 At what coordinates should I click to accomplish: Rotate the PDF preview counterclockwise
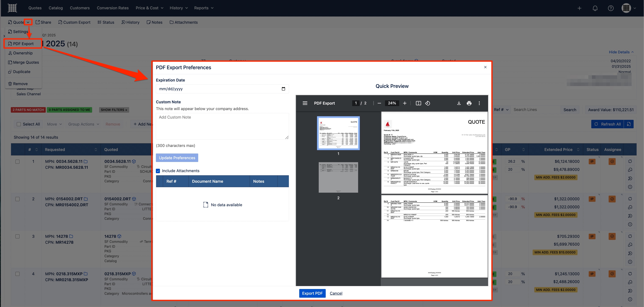(428, 103)
